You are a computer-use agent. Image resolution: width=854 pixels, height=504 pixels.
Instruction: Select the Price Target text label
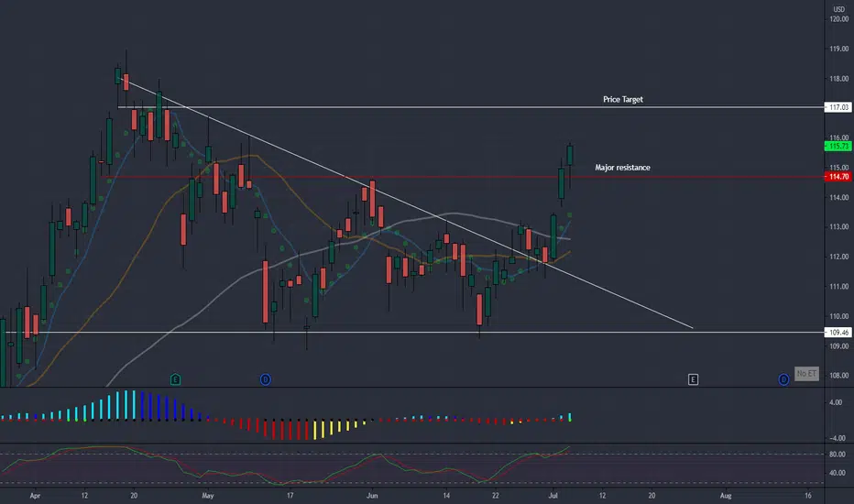pos(622,99)
